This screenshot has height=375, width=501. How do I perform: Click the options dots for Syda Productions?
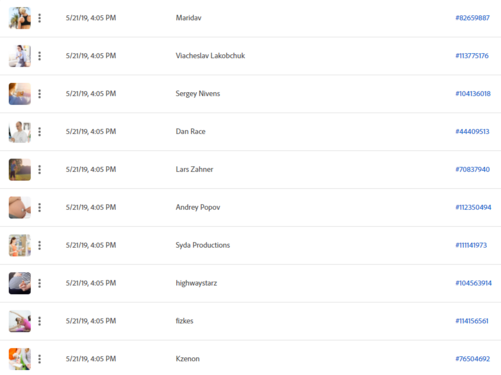point(40,245)
